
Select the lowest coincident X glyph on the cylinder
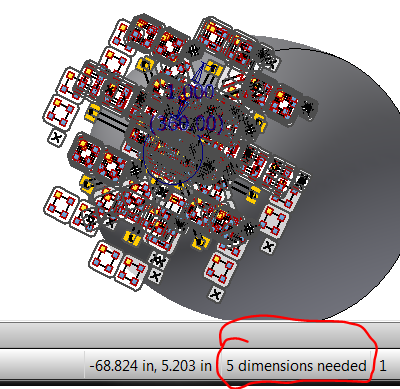[216, 294]
